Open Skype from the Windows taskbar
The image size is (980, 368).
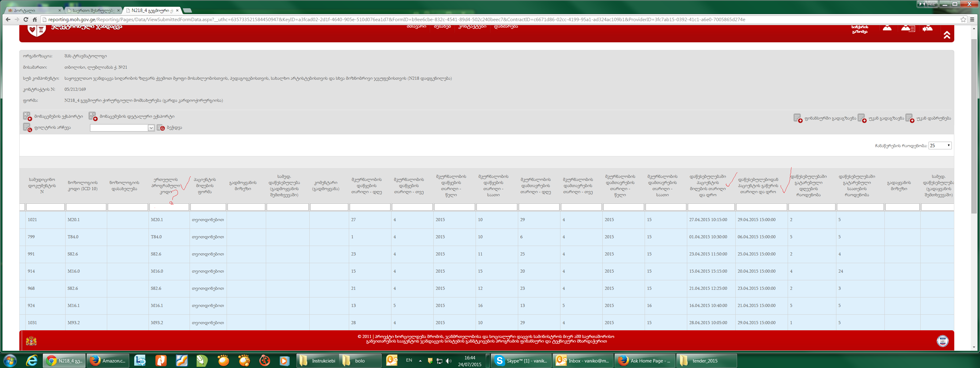click(521, 360)
